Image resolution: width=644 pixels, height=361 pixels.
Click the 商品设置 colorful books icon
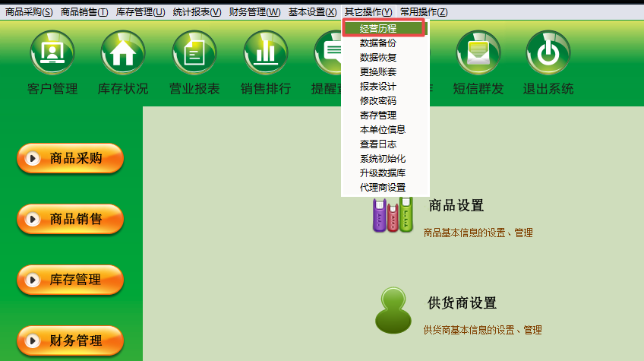[x=393, y=214]
